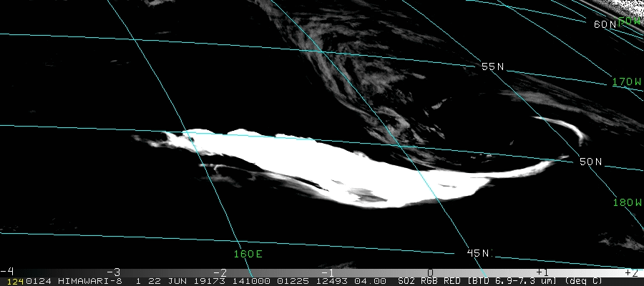644x286 pixels.
Task: Click the 45N latitude label
Action: pyautogui.click(x=479, y=253)
